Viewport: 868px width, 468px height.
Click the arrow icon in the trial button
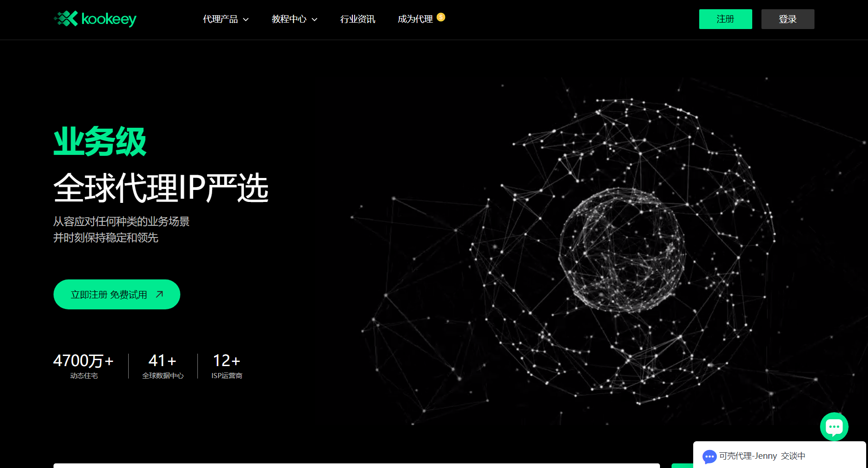click(160, 294)
